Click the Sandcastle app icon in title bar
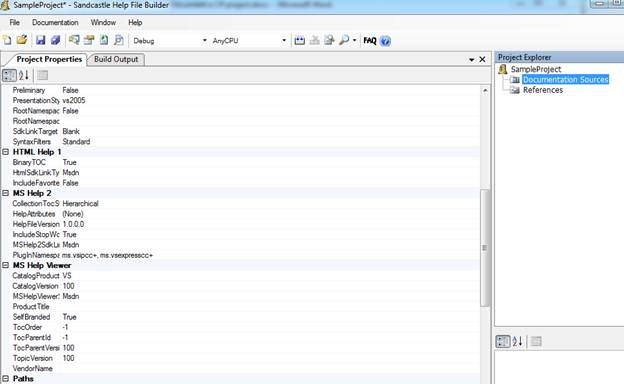 [x=5, y=6]
